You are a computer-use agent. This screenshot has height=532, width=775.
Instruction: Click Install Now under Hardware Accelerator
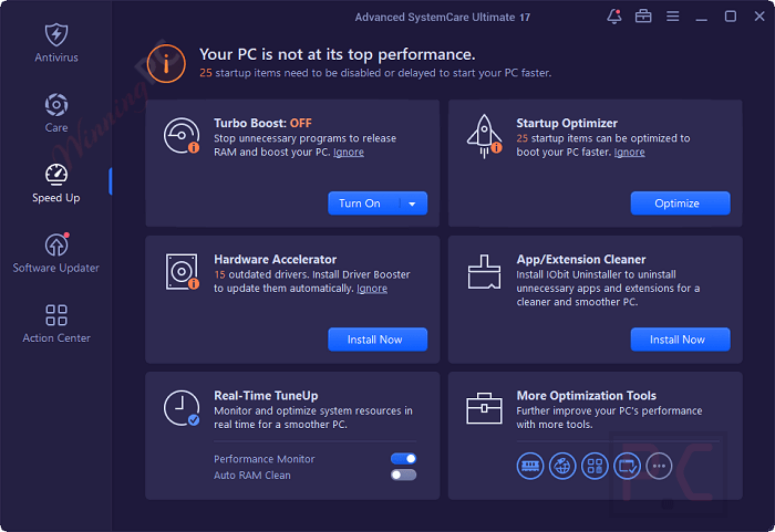pyautogui.click(x=377, y=339)
